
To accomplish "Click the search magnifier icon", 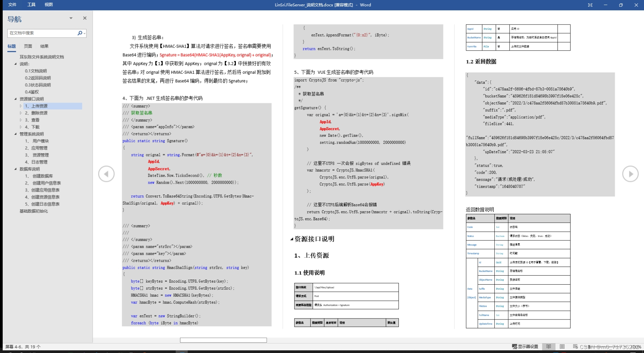I will point(80,33).
